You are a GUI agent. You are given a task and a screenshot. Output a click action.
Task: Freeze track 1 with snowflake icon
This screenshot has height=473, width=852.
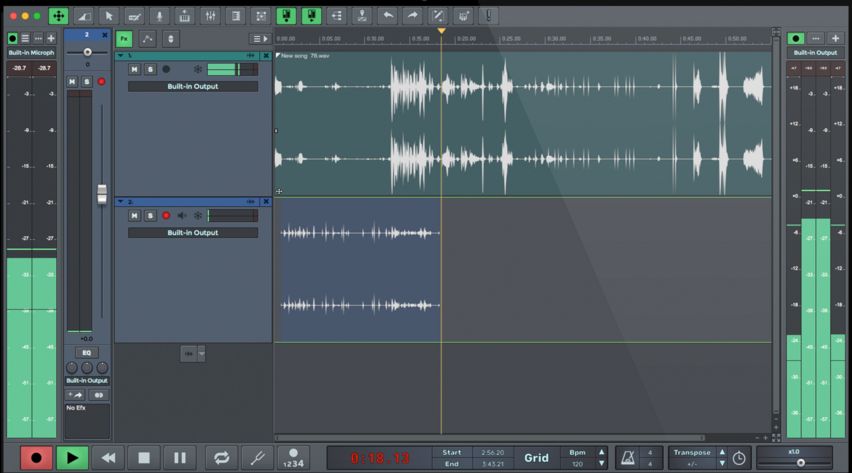[x=198, y=70]
